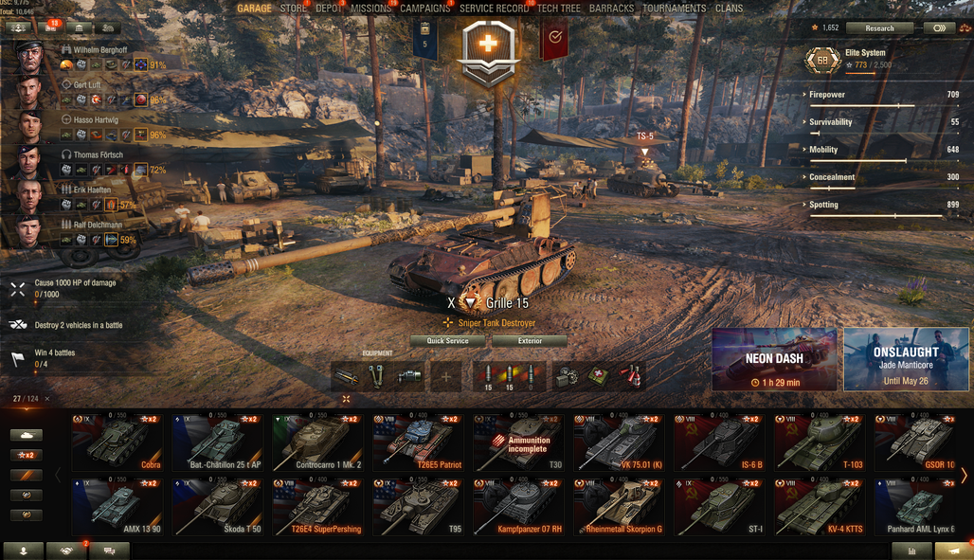Open the chat channels icon
Image resolution: width=974 pixels, height=560 pixels.
click(x=109, y=551)
